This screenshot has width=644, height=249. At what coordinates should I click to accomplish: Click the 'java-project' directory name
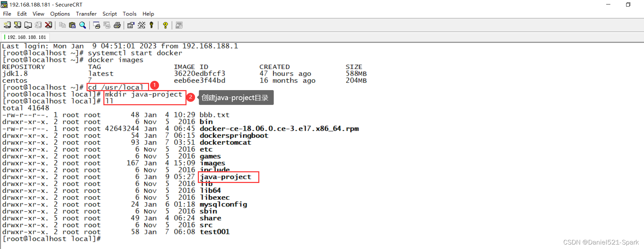(x=226, y=177)
